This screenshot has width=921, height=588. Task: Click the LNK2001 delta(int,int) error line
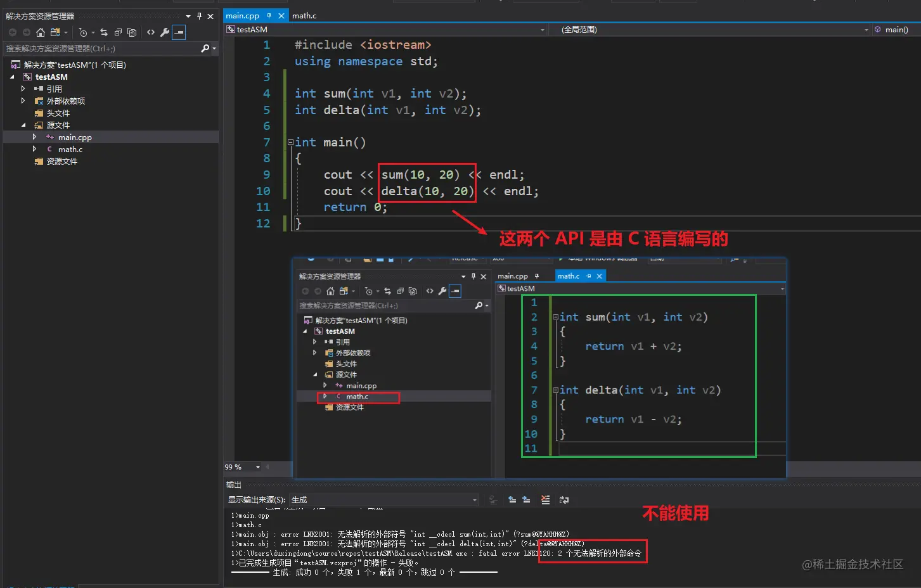coord(407,544)
